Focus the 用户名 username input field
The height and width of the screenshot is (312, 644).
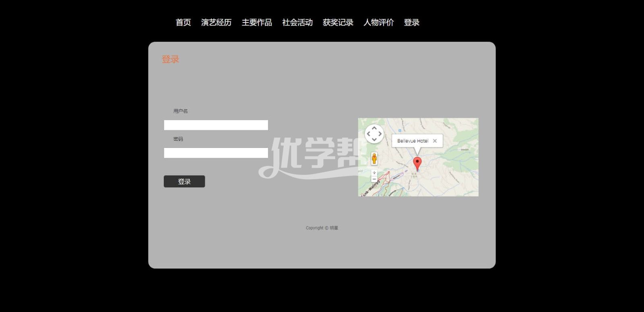[x=216, y=125]
